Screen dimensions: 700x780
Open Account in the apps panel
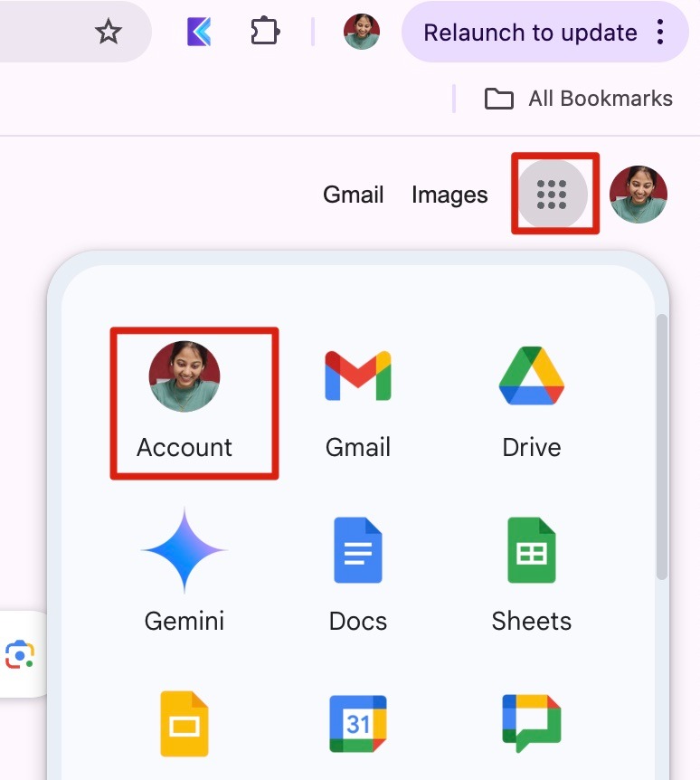coord(184,401)
